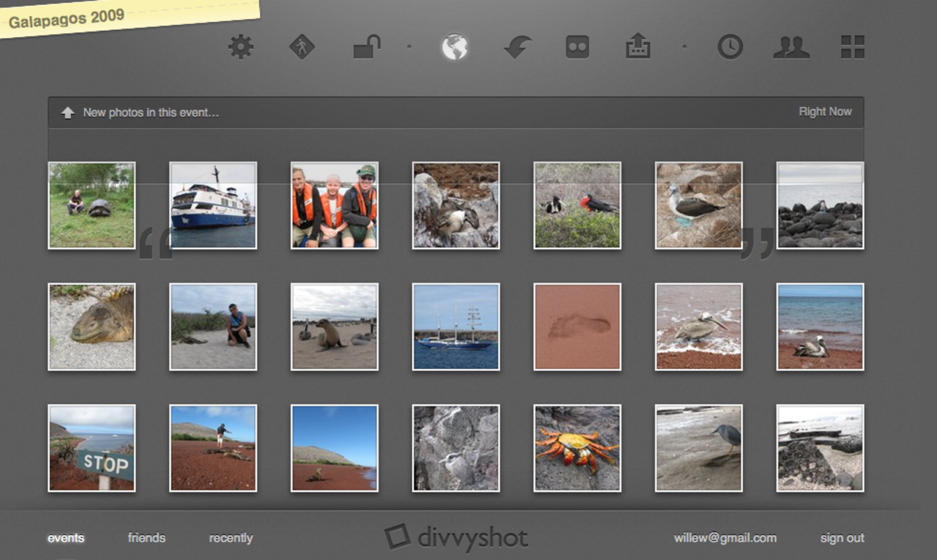Viewport: 937px width, 560px height.
Task: Open event settings with the gear icon
Action: [x=240, y=48]
